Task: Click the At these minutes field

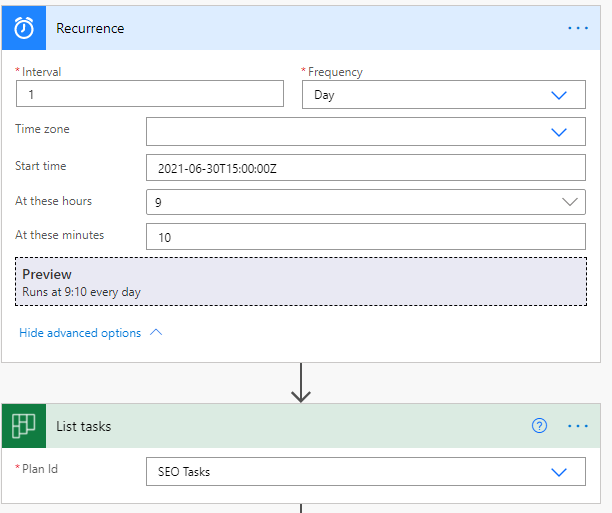Action: 366,237
